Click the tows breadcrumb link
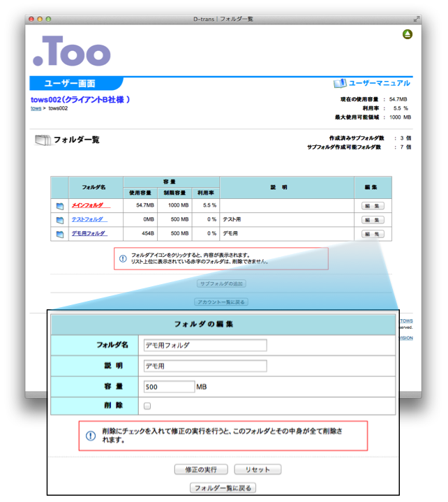Viewport: 448px width, 502px height. pyautogui.click(x=36, y=109)
